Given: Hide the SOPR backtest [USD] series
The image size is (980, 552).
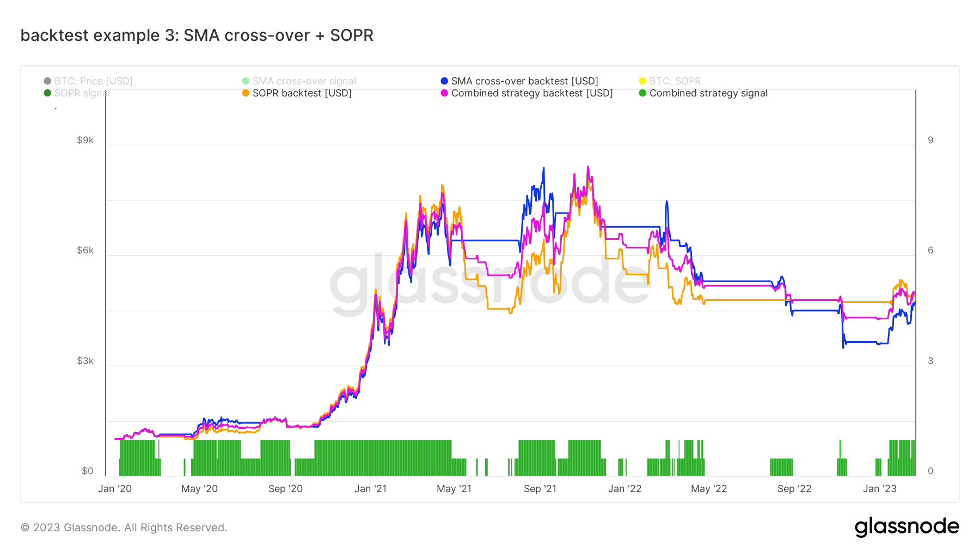Looking at the screenshot, I should click(x=302, y=93).
